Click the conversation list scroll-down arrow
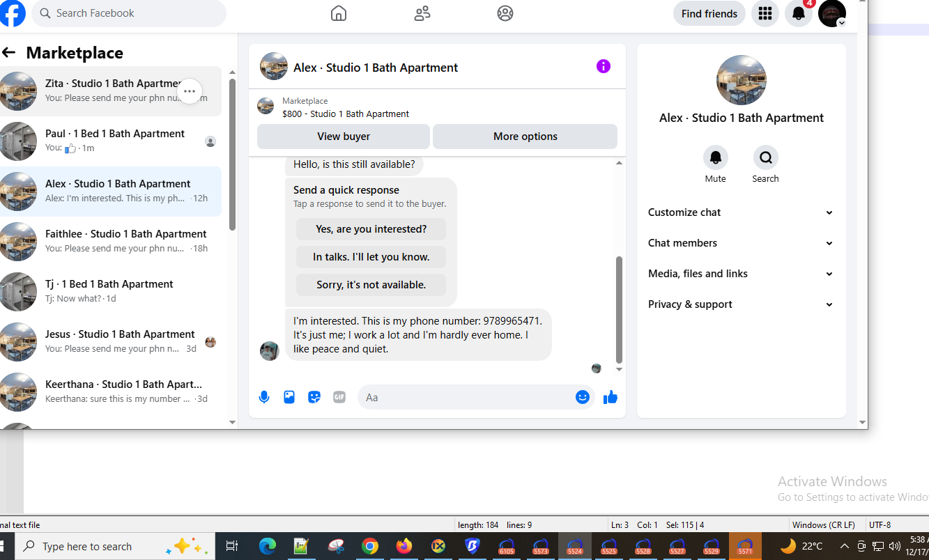The width and height of the screenshot is (929, 560). 233,422
